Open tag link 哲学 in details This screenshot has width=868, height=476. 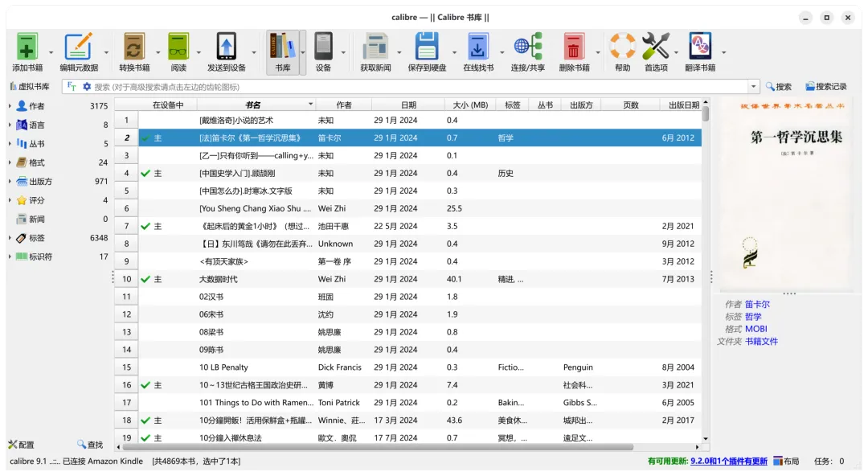pyautogui.click(x=753, y=317)
